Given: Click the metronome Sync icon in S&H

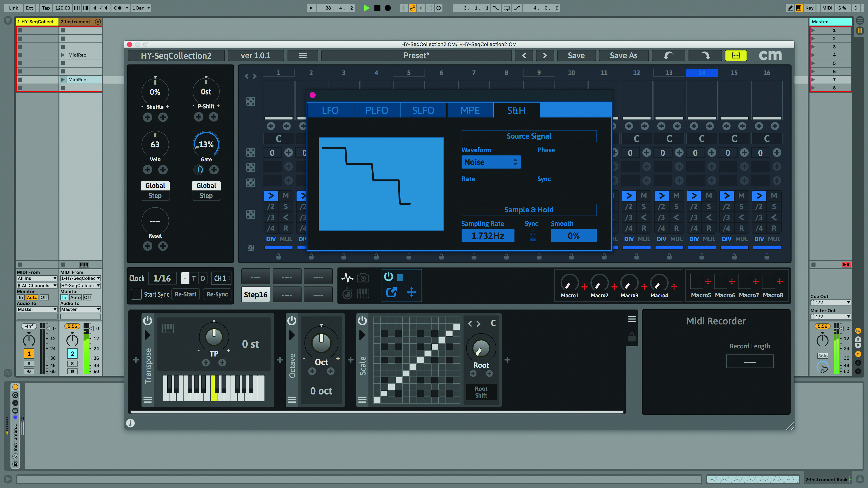Looking at the screenshot, I should (x=533, y=236).
